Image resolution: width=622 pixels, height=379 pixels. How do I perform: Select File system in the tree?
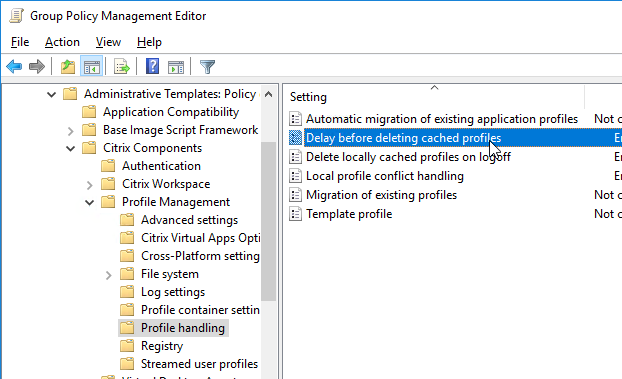pos(170,274)
